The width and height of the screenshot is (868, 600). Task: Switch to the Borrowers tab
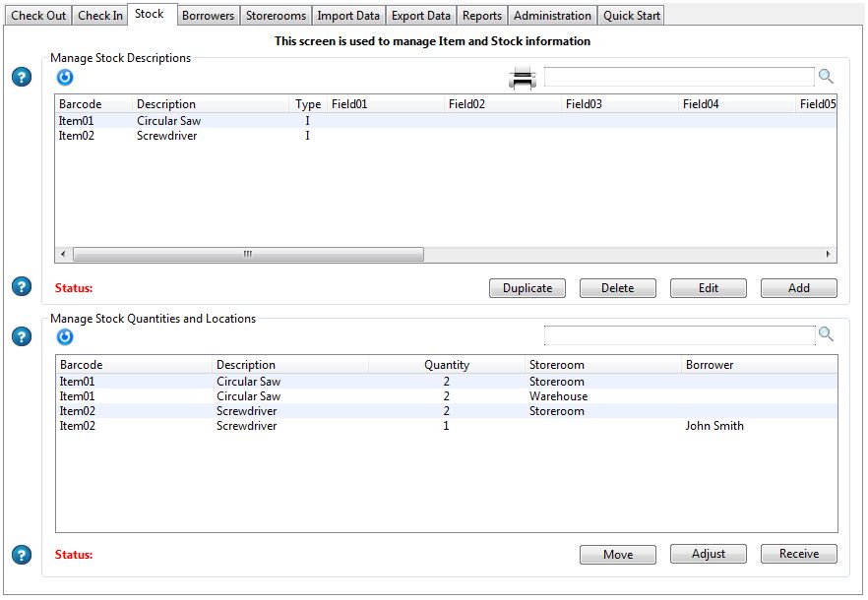point(209,16)
